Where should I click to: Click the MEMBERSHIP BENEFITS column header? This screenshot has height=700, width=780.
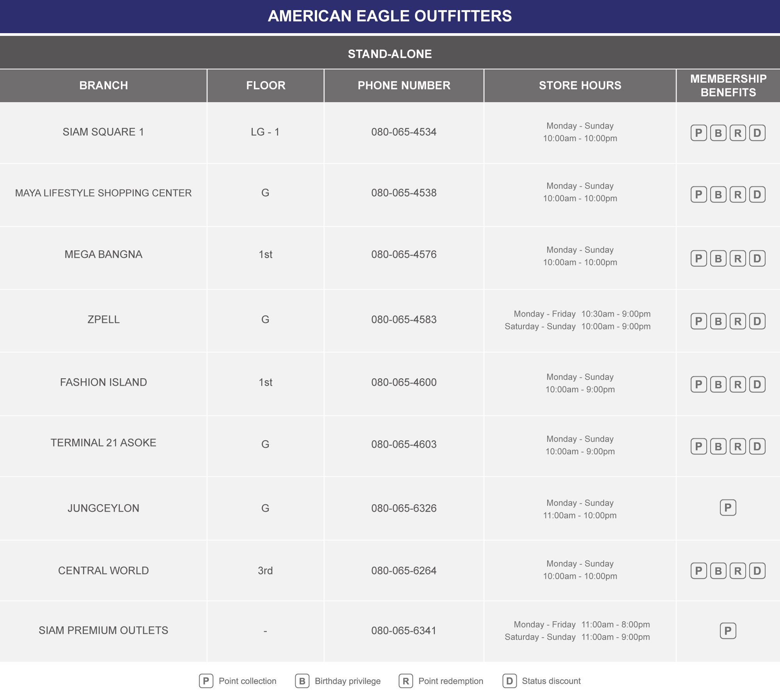728,85
